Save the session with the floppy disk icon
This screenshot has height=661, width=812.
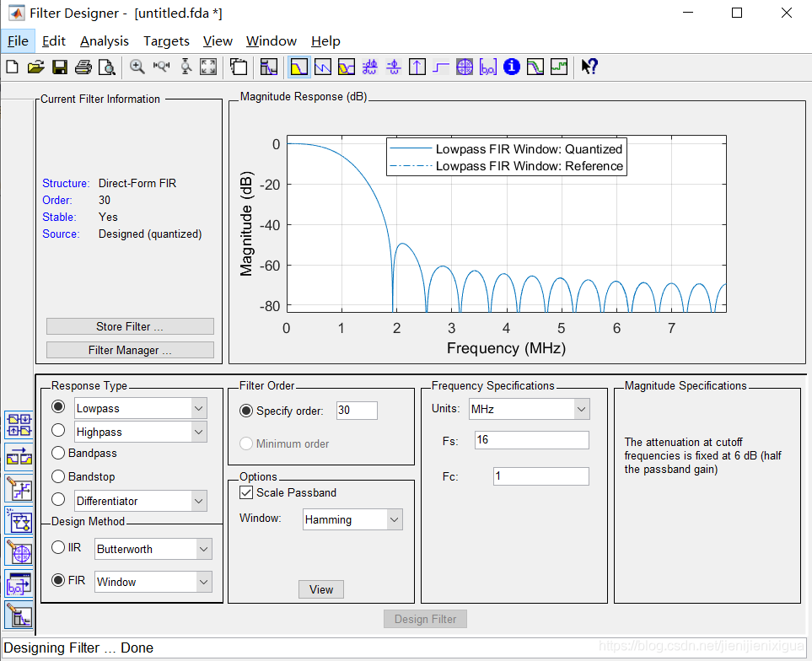tap(60, 67)
